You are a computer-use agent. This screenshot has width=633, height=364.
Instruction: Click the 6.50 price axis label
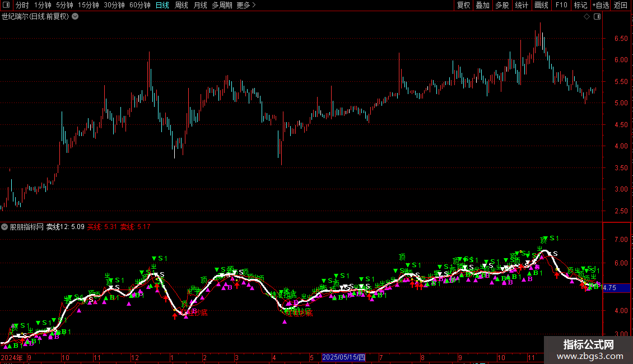(x=621, y=38)
